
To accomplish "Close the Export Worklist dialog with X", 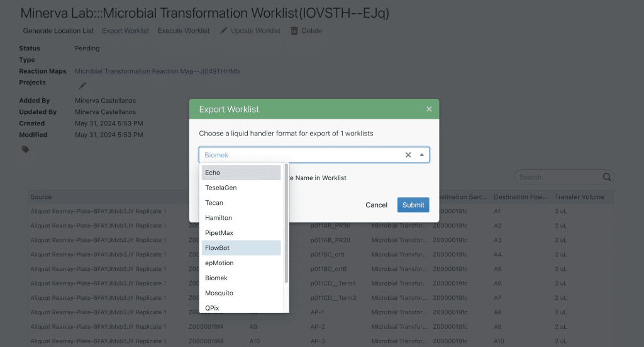I will pos(429,109).
